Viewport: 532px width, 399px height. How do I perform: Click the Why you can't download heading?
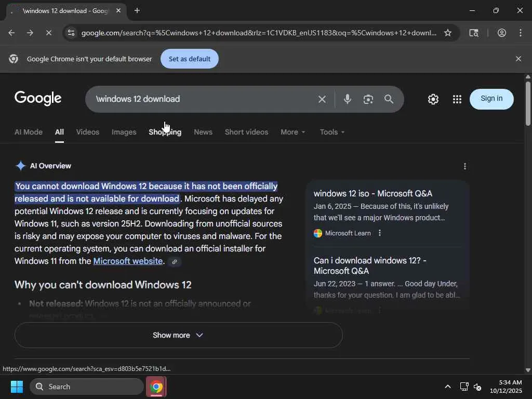[103, 285]
